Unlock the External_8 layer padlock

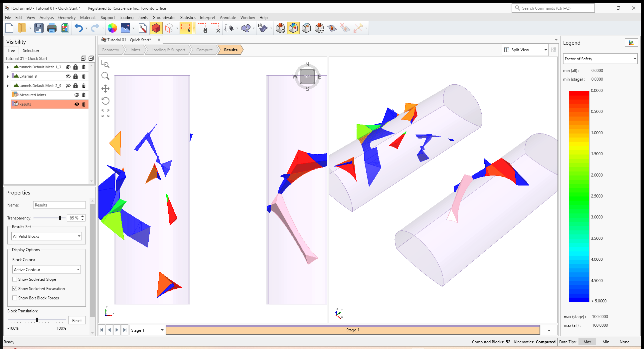[x=76, y=76]
